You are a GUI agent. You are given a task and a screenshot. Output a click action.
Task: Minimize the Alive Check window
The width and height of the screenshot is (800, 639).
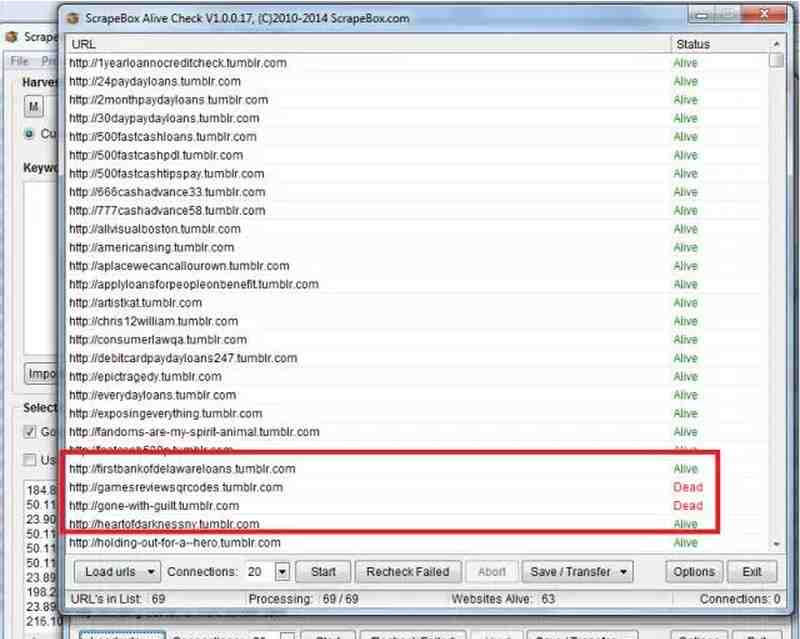(x=702, y=15)
